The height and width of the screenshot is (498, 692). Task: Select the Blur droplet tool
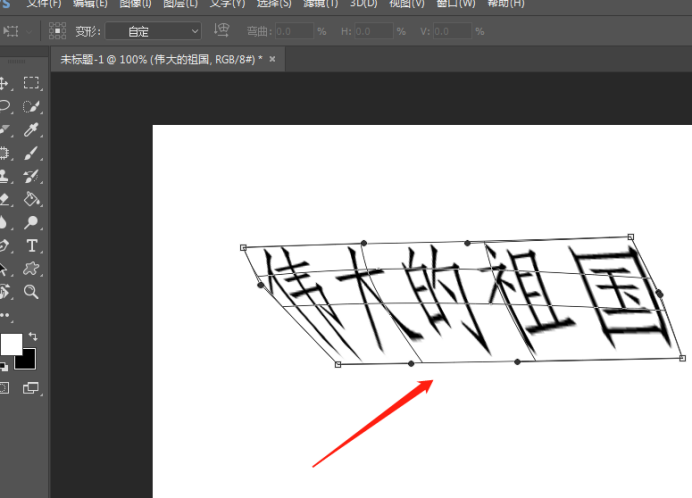point(3,222)
